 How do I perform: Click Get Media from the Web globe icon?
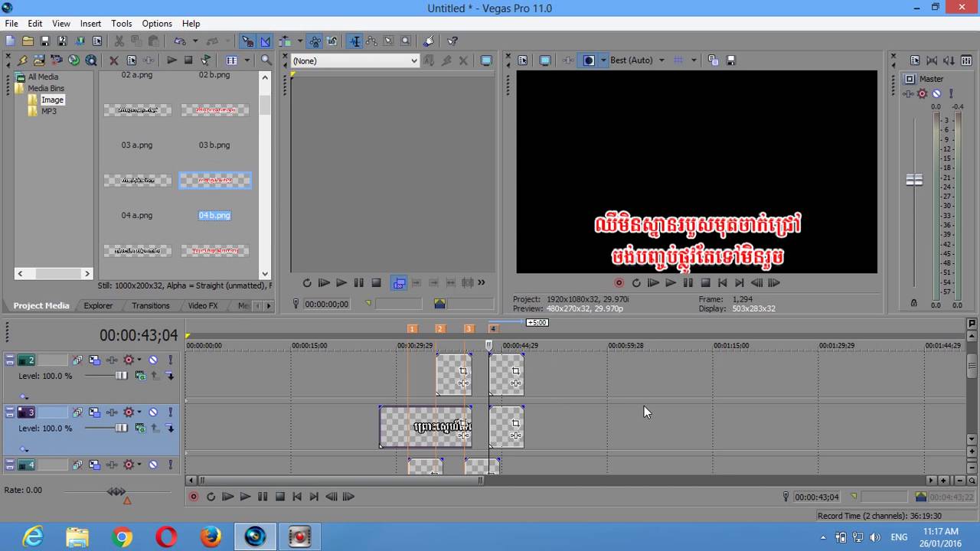[x=74, y=60]
